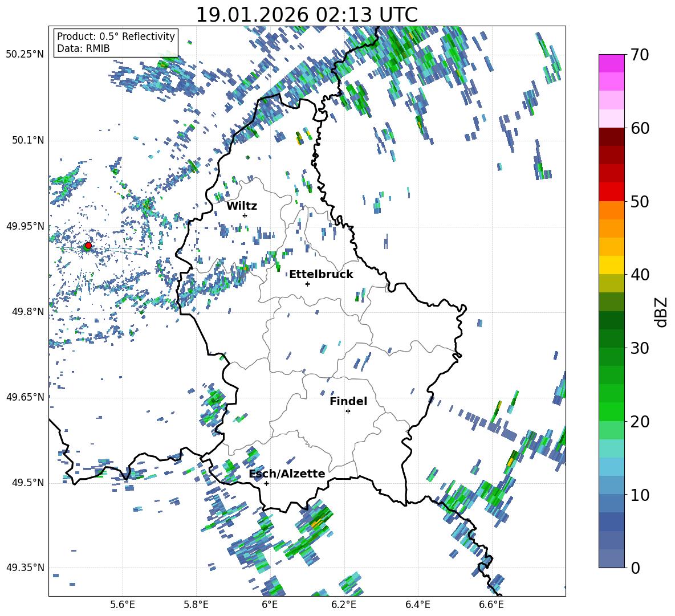Click the Wiltz city label
Image resolution: width=675 pixels, height=616 pixels.
[x=242, y=206]
